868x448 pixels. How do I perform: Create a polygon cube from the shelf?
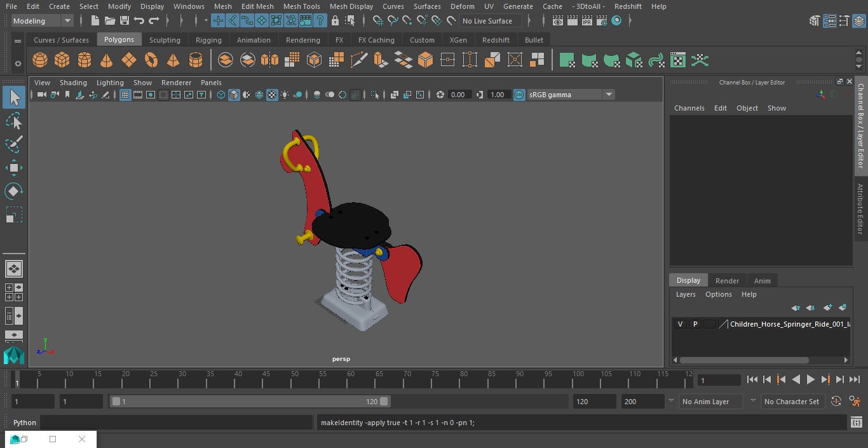click(62, 60)
